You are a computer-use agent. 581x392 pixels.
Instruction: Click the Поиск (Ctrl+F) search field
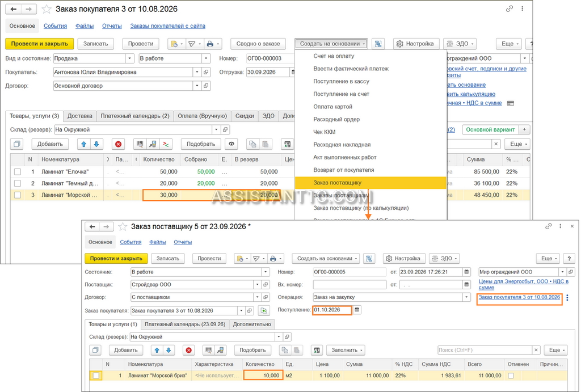click(x=485, y=350)
